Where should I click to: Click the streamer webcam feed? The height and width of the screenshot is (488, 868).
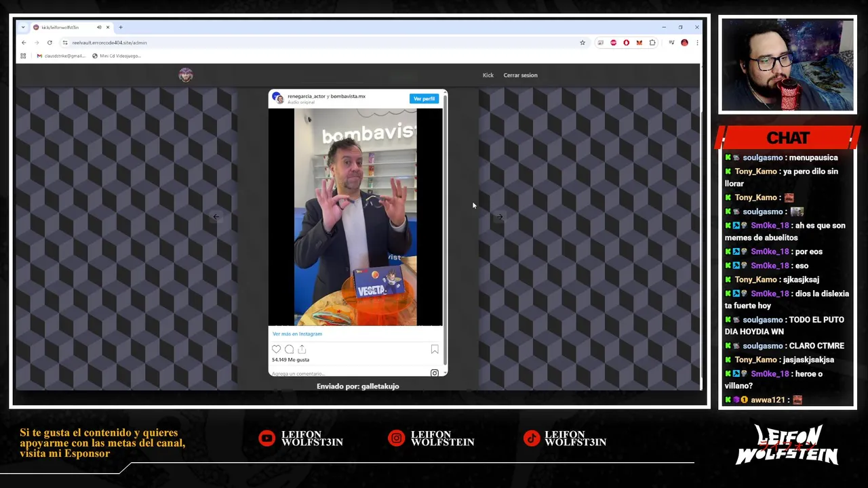[x=787, y=65]
